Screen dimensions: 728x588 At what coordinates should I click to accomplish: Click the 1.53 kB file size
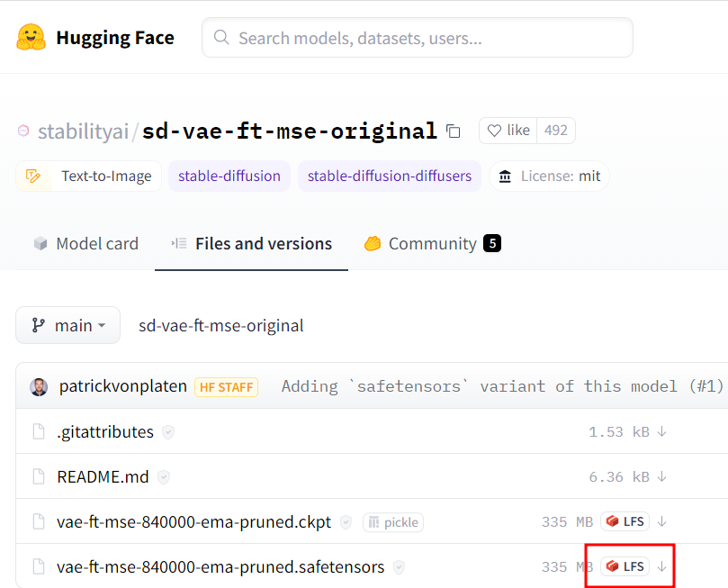(619, 432)
